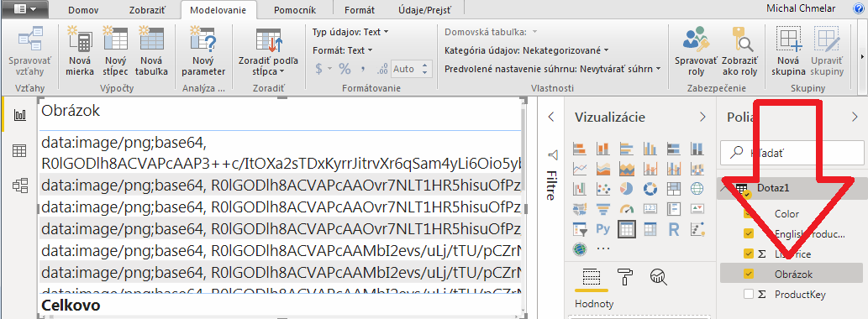Select the stacked bar chart visual
Viewport: 868px width, 319px height.
click(580, 148)
